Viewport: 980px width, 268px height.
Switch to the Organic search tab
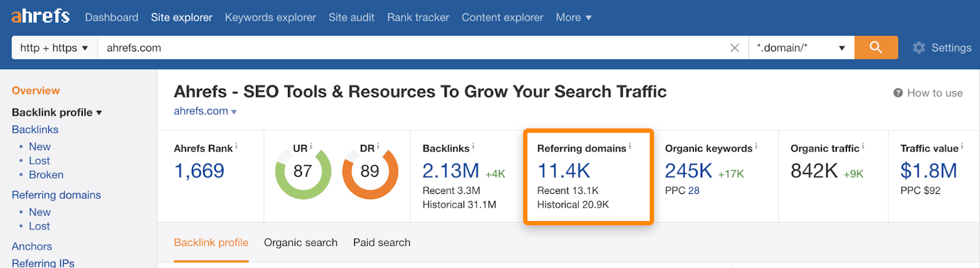tap(300, 243)
